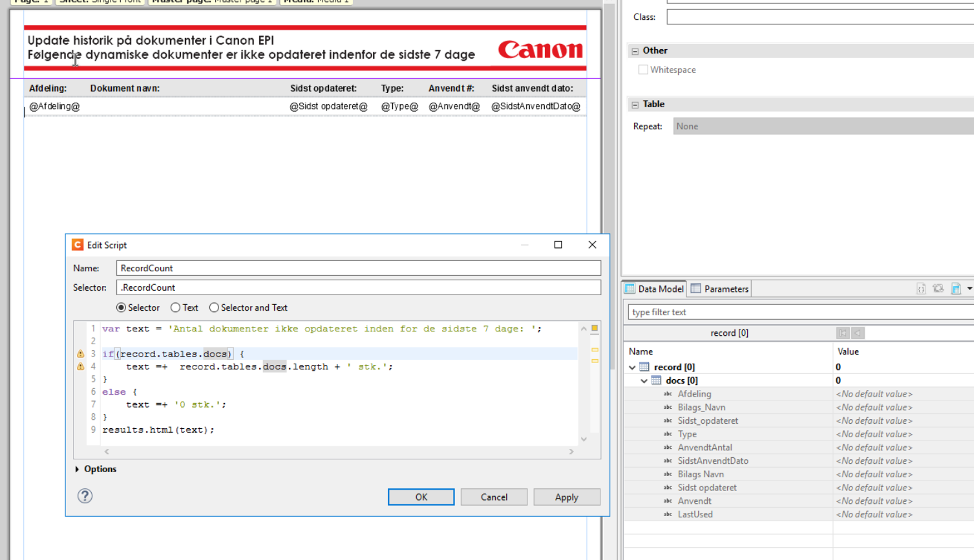
Task: Click the data model document icon in panel toolbar
Action: (x=956, y=289)
